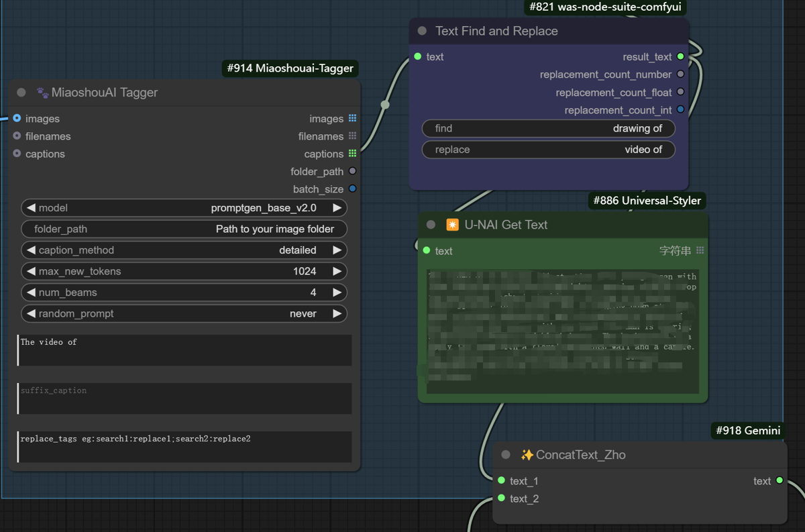
Task: Click the ConcatText_Zho text output connector
Action: (x=780, y=480)
